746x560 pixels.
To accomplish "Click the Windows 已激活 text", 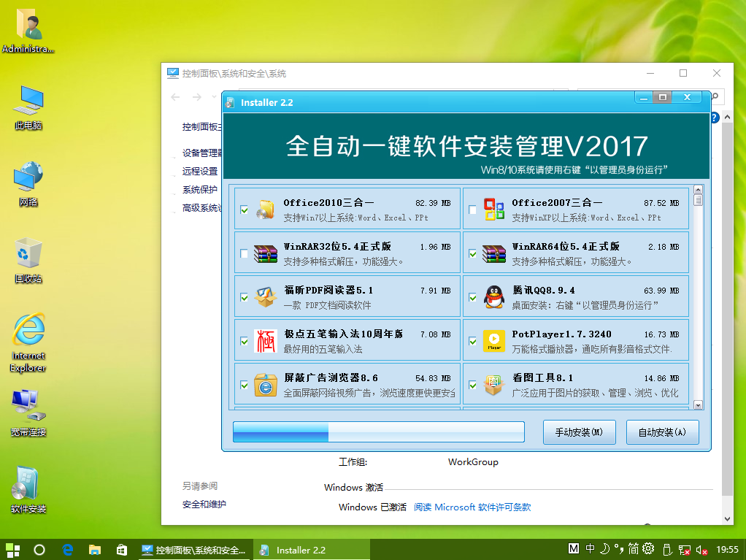I will 372,507.
